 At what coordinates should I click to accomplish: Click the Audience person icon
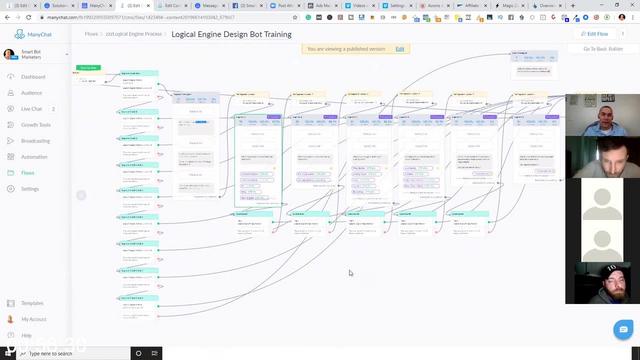11,93
